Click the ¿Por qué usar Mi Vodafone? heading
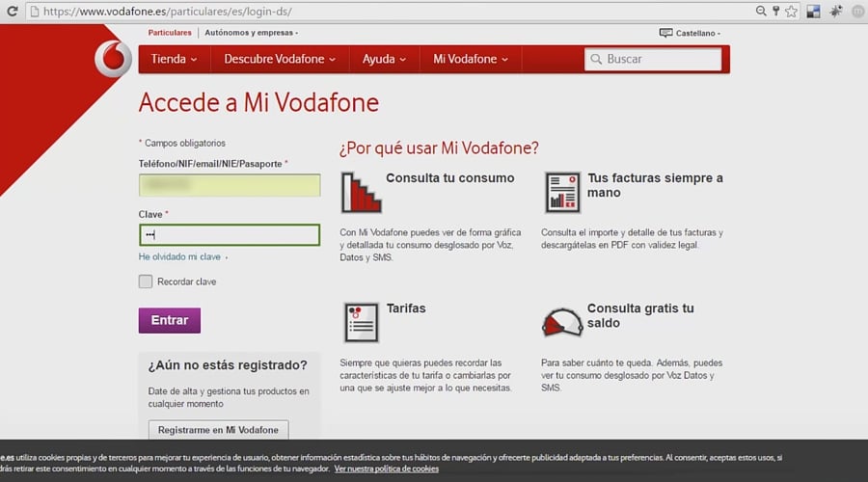This screenshot has height=482, width=868. pos(439,148)
